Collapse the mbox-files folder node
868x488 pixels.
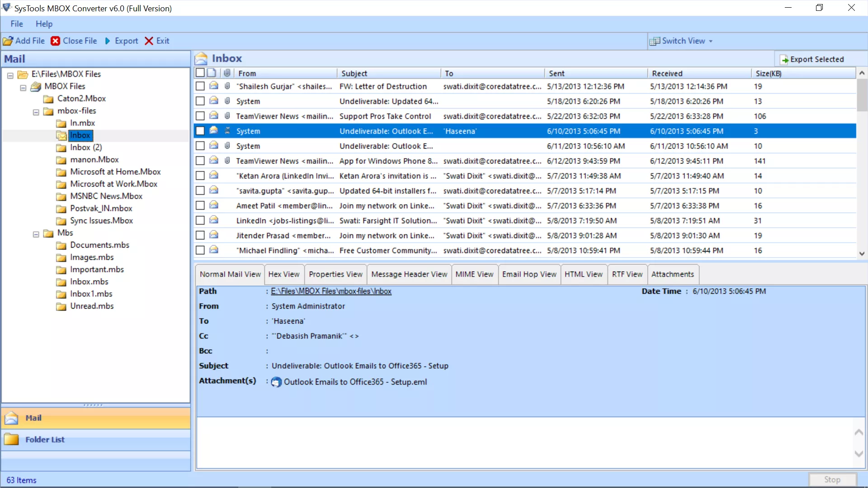click(36, 112)
